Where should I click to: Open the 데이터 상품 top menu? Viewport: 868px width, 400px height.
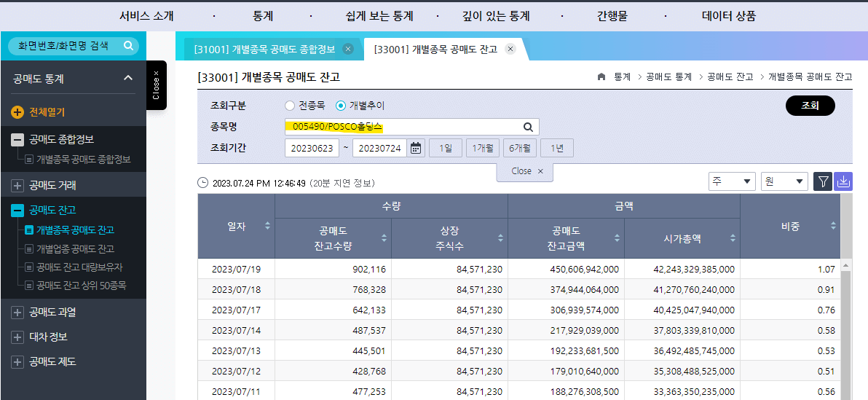(728, 16)
